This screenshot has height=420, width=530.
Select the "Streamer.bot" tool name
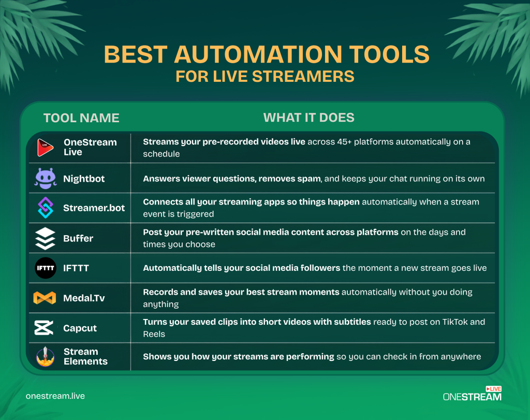(x=94, y=208)
